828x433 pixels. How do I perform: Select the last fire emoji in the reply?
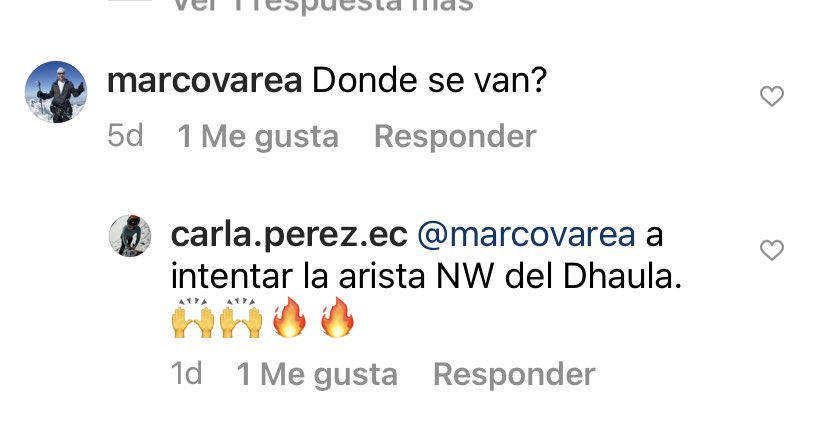(x=337, y=317)
